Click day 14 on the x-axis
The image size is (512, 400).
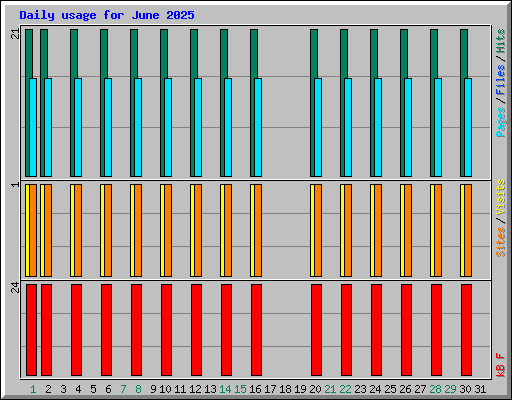point(225,389)
